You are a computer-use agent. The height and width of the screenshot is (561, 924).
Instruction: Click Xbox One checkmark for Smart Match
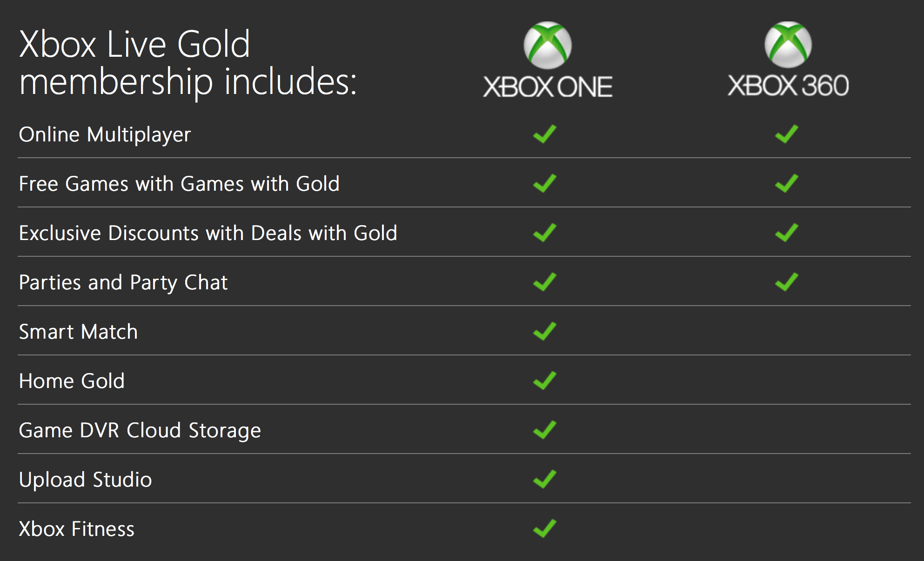(545, 331)
